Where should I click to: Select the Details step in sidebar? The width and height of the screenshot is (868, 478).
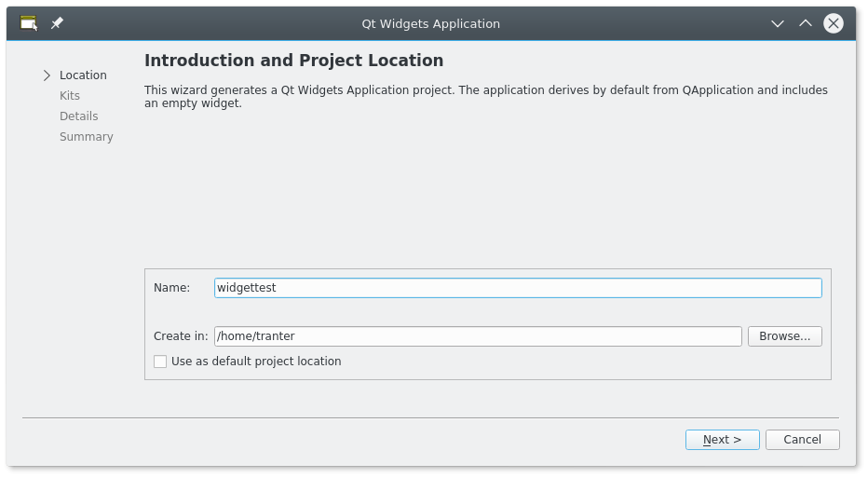pyautogui.click(x=78, y=116)
